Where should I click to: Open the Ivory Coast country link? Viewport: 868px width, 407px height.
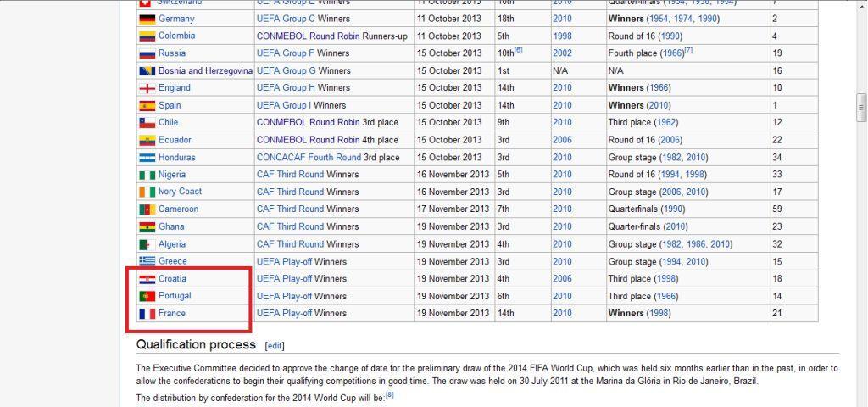click(180, 192)
